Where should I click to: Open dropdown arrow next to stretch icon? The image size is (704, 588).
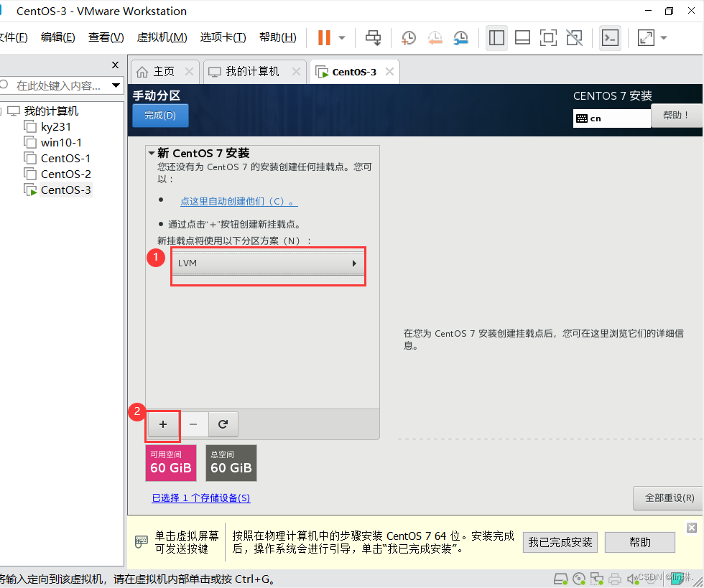point(664,38)
